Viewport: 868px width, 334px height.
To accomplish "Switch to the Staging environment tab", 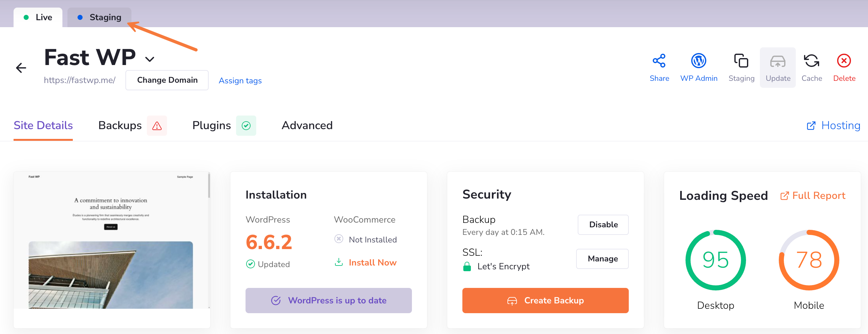I will pos(99,17).
